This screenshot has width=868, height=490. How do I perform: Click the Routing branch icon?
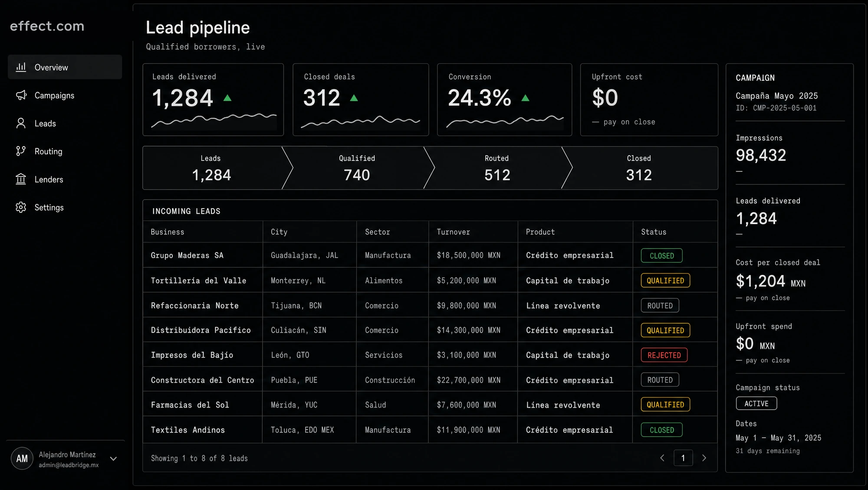21,151
